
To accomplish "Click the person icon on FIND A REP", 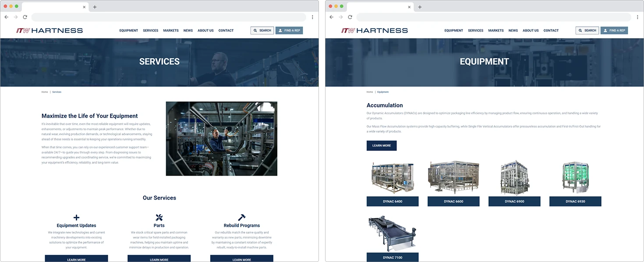I will [281, 30].
